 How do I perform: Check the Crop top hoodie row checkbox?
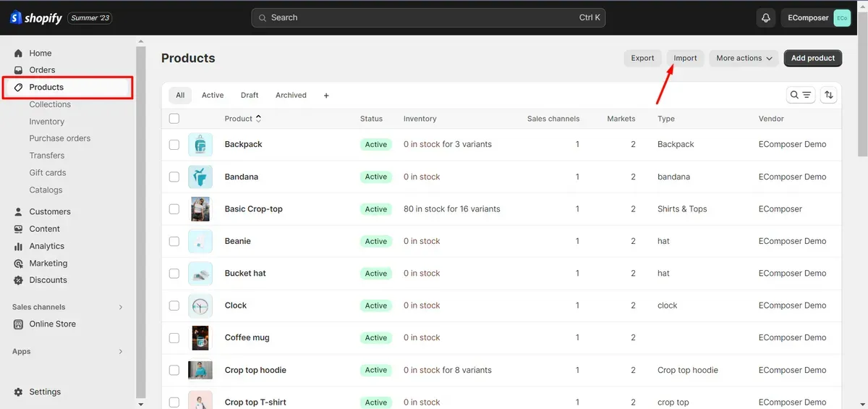click(x=174, y=370)
